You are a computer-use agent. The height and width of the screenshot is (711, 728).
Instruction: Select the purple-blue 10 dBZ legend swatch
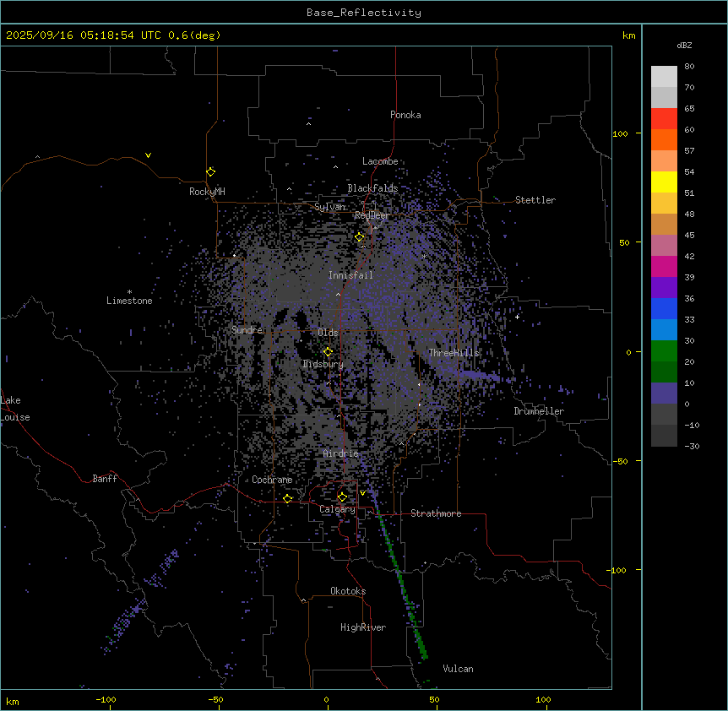(x=664, y=393)
